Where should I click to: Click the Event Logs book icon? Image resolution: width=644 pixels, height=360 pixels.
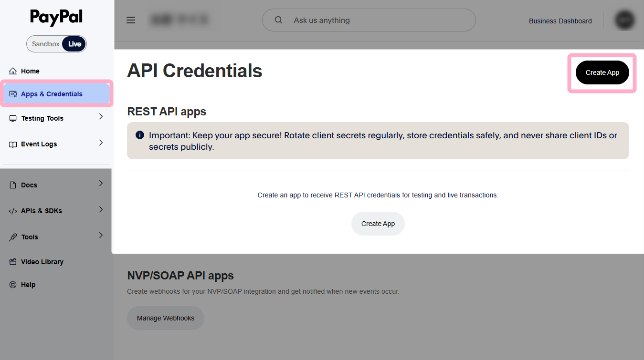[x=13, y=144]
